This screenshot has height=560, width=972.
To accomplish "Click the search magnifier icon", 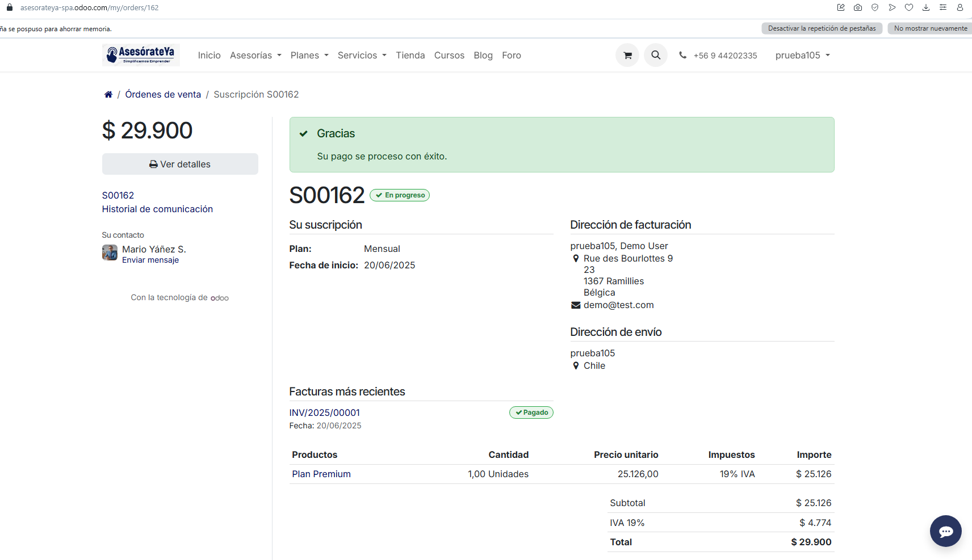I will click(656, 55).
